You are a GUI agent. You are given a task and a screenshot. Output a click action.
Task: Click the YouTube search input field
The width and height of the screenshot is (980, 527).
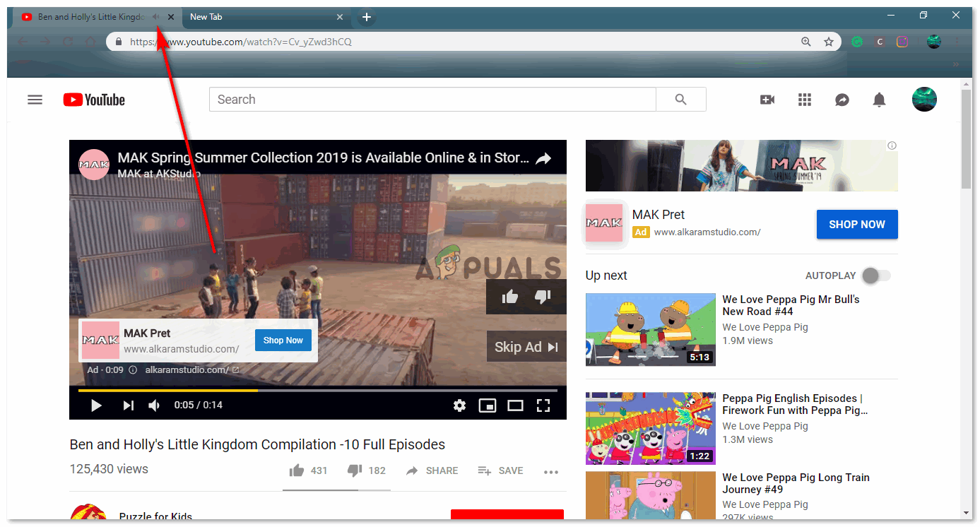point(432,100)
